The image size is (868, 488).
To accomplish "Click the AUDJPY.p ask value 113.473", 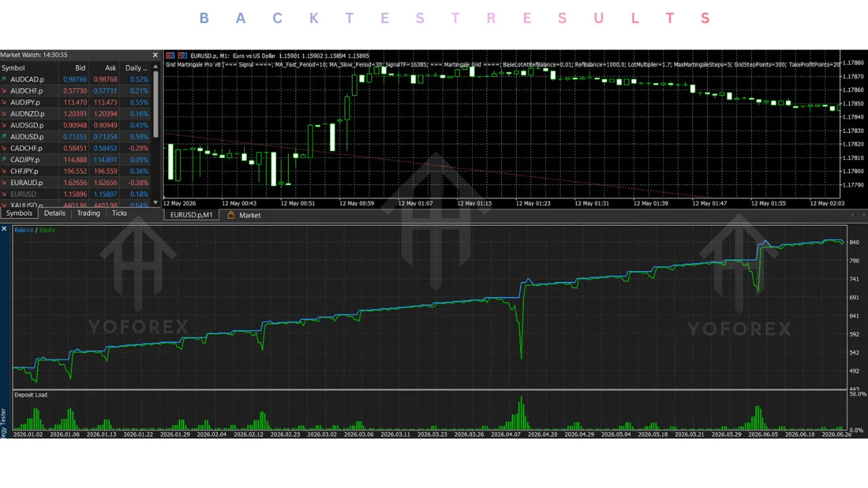I will pyautogui.click(x=105, y=102).
